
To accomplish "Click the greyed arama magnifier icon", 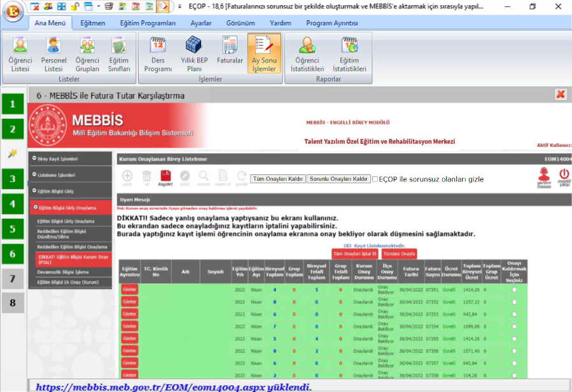I will tap(204, 178).
